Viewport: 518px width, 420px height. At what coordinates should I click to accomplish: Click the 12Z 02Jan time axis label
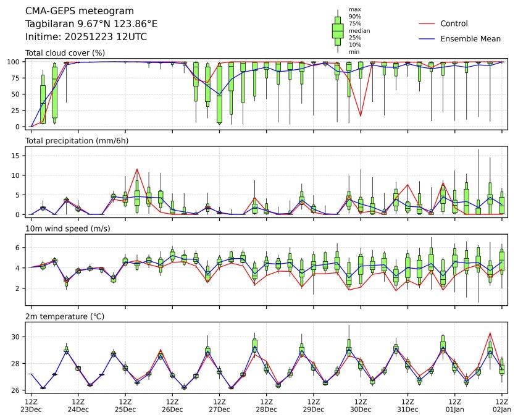click(501, 405)
